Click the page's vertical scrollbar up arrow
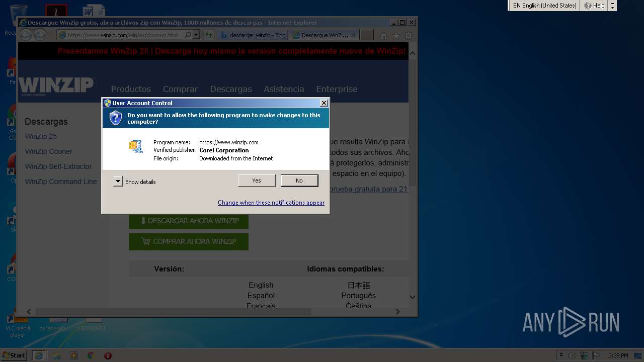 413,53
